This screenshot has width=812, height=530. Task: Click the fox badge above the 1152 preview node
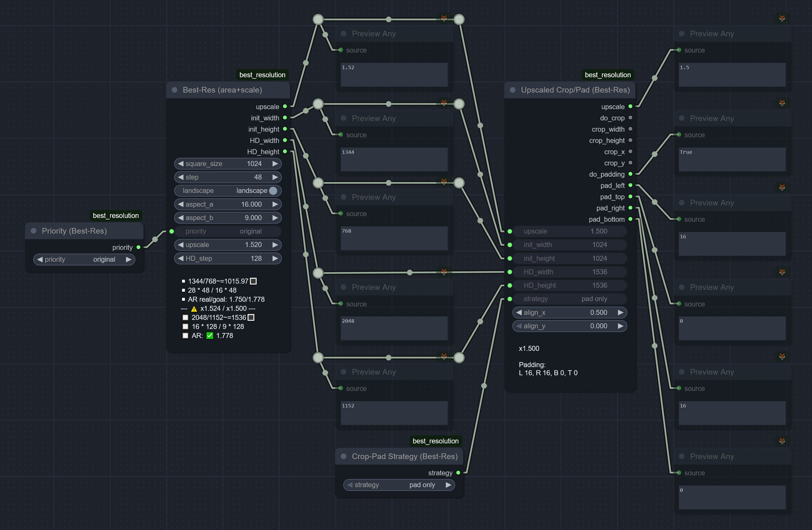pyautogui.click(x=444, y=356)
